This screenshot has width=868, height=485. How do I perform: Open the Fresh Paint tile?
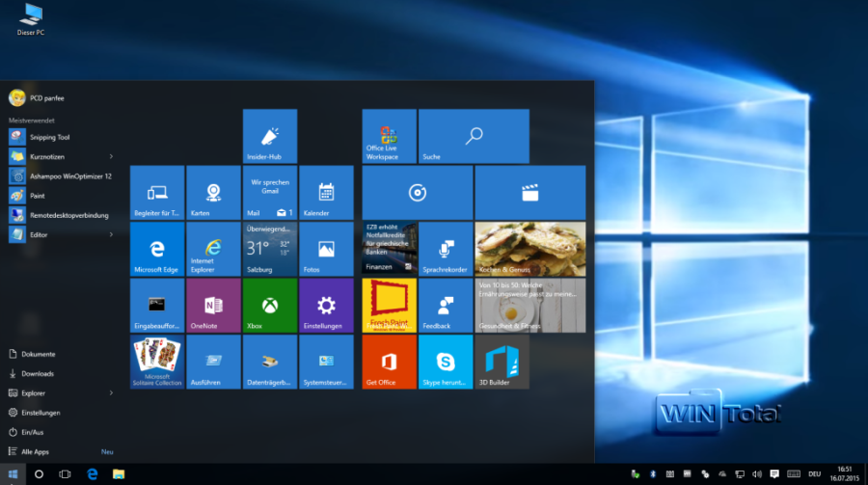click(x=389, y=306)
